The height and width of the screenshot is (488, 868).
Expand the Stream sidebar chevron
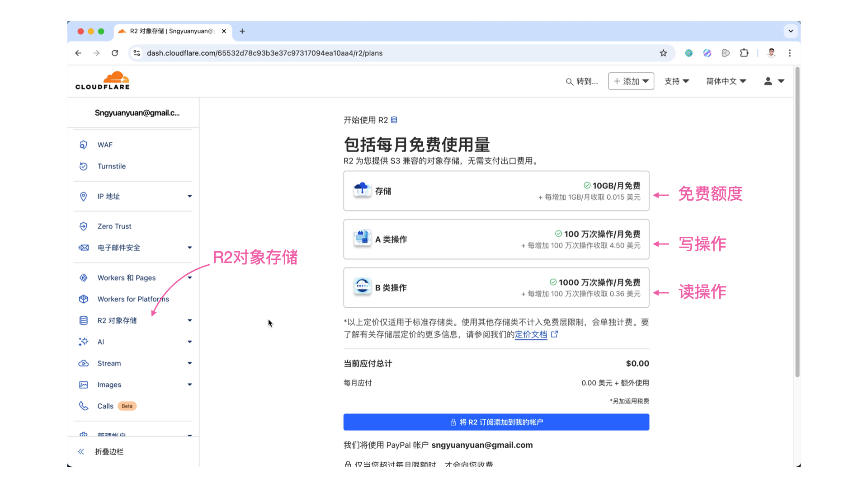point(190,363)
